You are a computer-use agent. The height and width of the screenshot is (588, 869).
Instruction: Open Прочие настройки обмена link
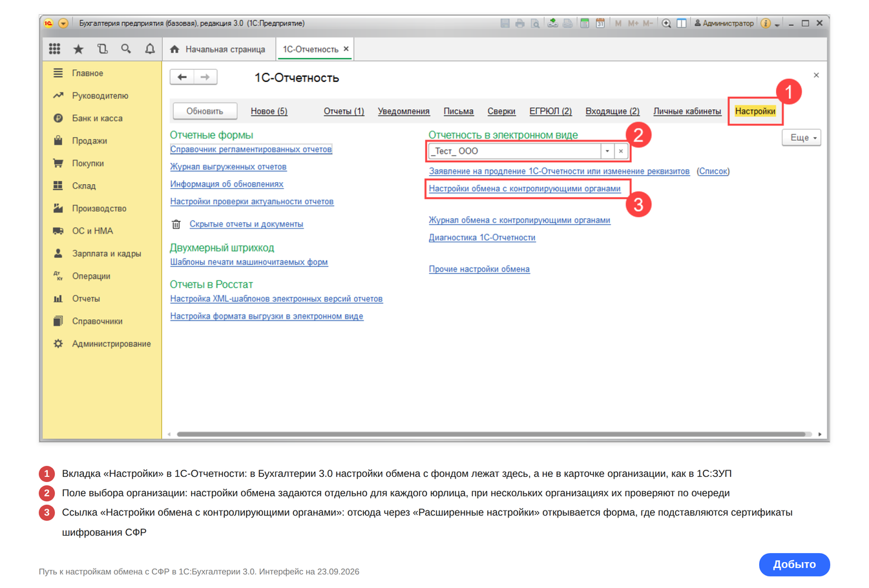[x=479, y=269]
